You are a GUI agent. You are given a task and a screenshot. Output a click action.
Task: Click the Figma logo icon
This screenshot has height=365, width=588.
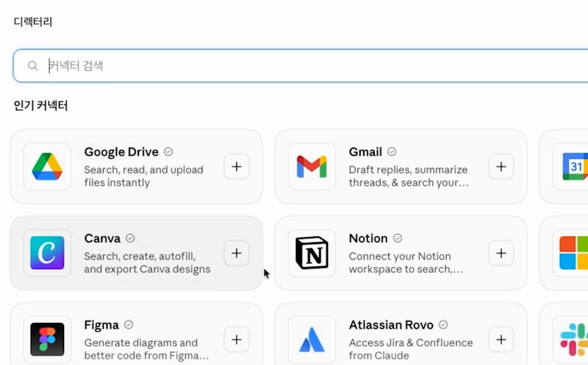tap(47, 339)
